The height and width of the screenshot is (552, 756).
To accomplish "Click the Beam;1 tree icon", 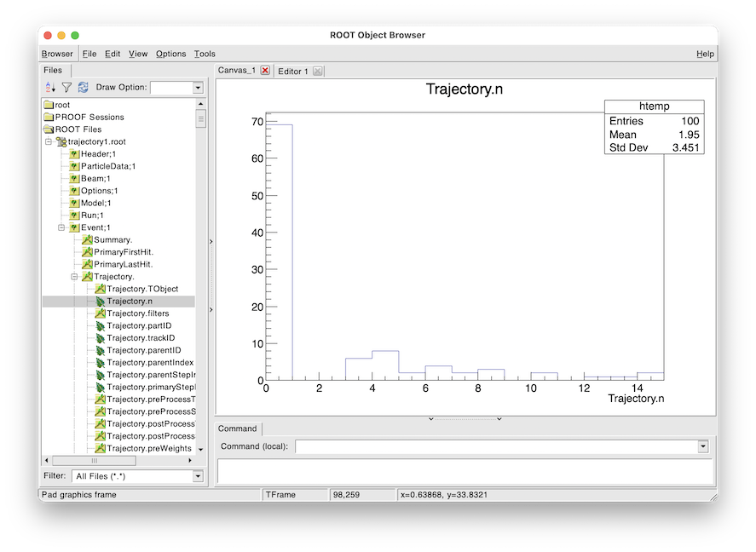I will (74, 178).
